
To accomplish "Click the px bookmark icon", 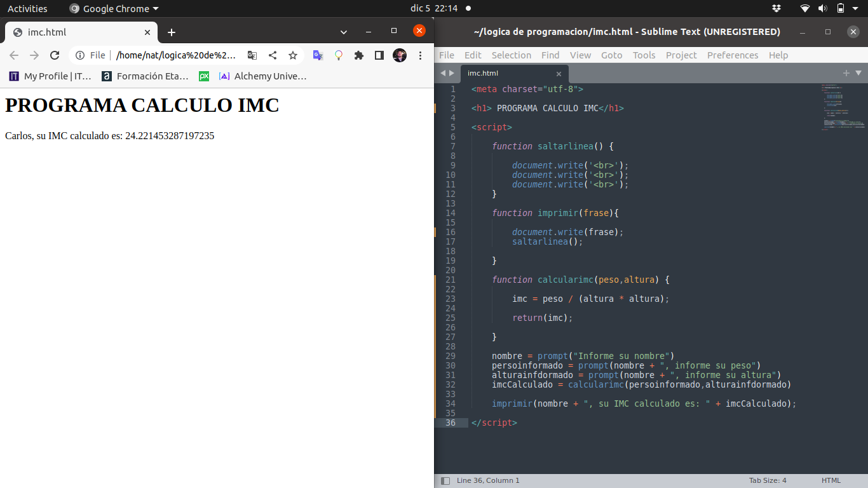I will point(204,76).
